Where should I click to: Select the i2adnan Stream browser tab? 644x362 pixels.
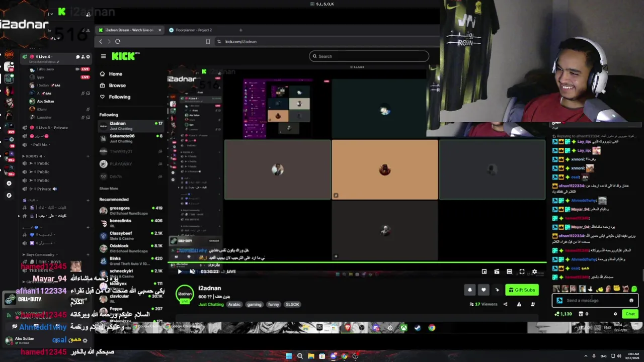(129, 30)
